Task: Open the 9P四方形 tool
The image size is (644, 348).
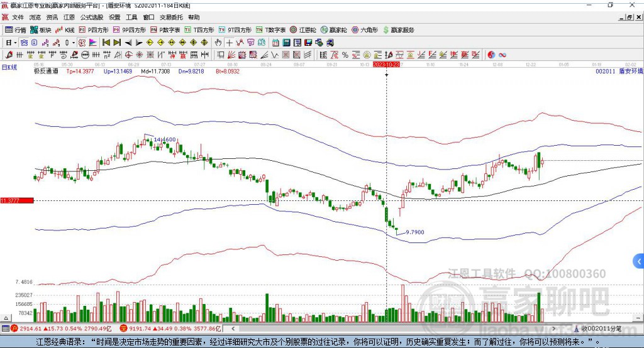Action: click(x=130, y=30)
